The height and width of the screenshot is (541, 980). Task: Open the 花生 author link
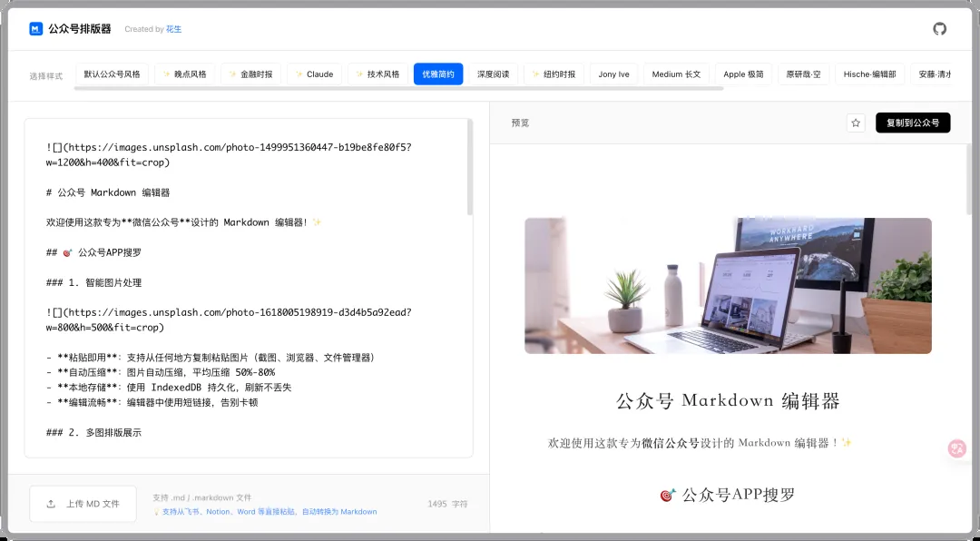(173, 29)
